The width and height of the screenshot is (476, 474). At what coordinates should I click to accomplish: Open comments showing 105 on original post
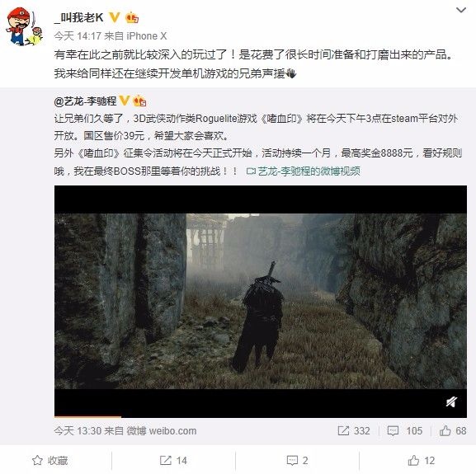pos(405,430)
